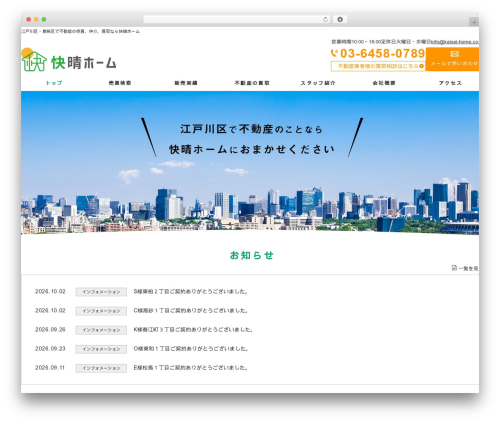
Task: Open a new tab with the plus button
Action: point(474,22)
